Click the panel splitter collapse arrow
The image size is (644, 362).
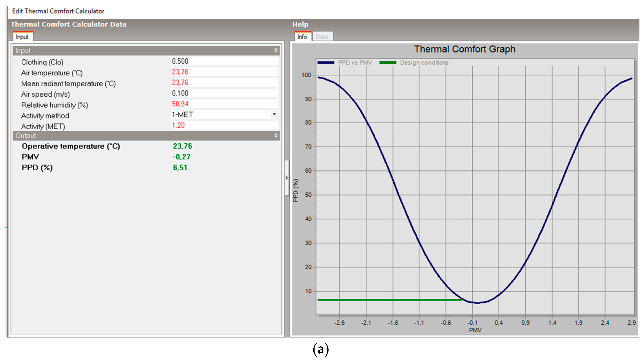[287, 178]
